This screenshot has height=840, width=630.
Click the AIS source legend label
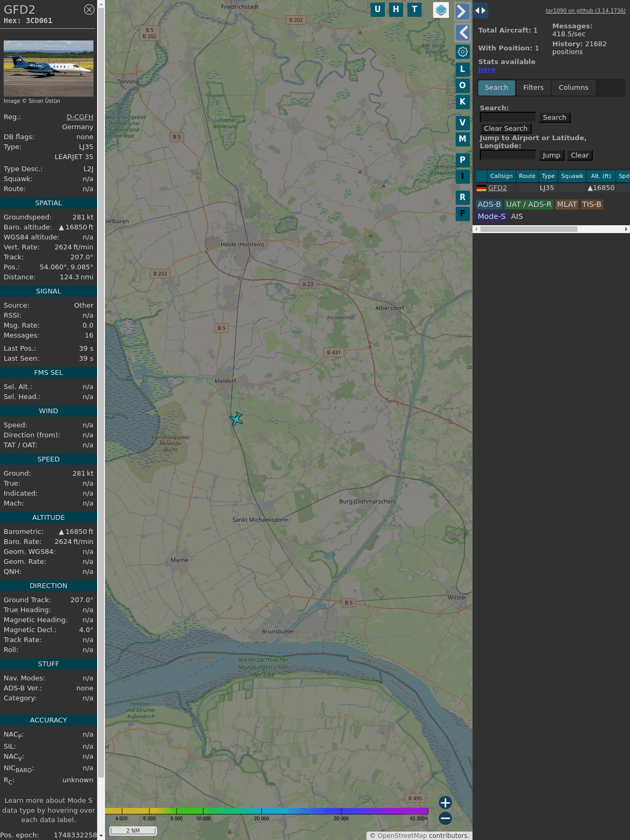(x=517, y=216)
